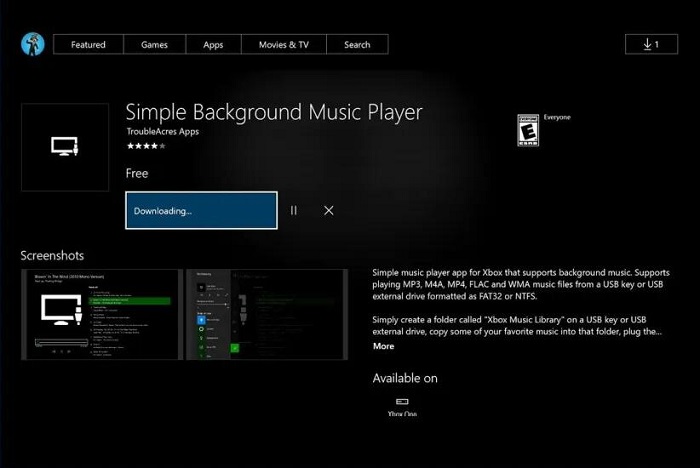The height and width of the screenshot is (468, 700).
Task: Open the user profile avatar
Action: (33, 44)
